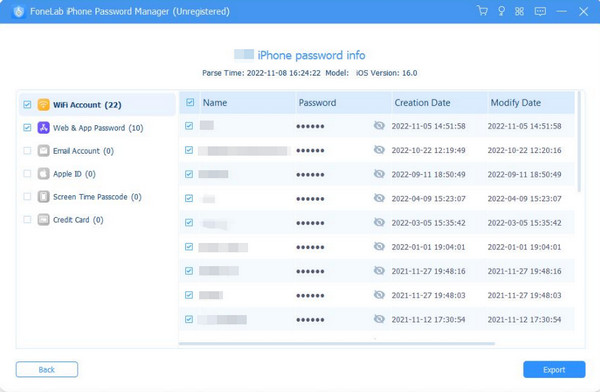Click the Credit Card icon
The width and height of the screenshot is (600, 392).
click(x=43, y=219)
